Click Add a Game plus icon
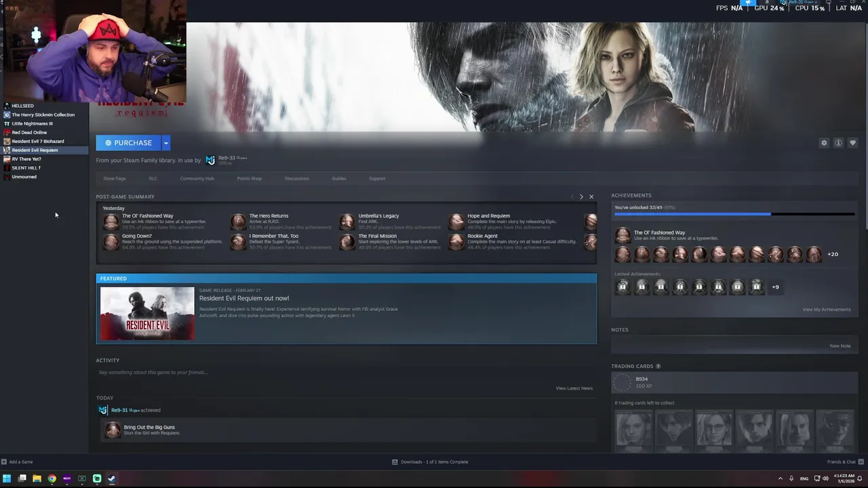The width and height of the screenshot is (868, 488). coord(4,462)
